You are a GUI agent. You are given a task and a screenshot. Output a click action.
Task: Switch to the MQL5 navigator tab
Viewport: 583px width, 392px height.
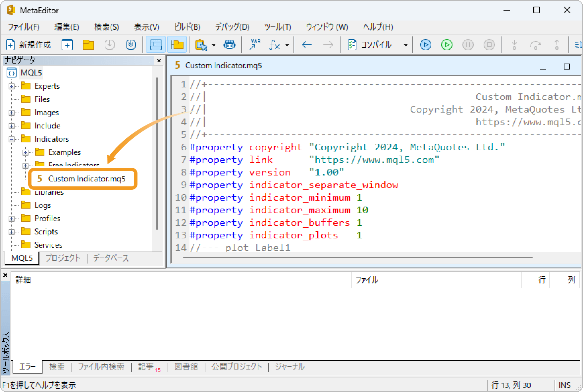point(22,258)
